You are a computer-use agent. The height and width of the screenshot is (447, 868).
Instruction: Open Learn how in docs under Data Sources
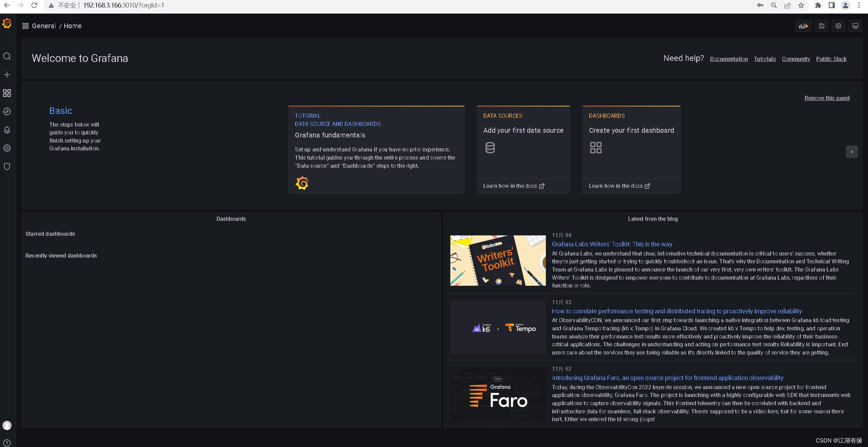click(x=514, y=186)
